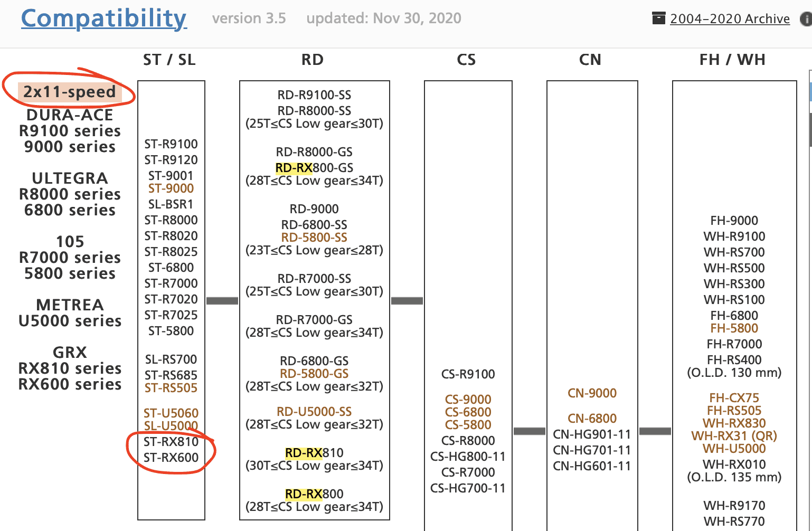
Task: Click the 'METREA' group name
Action: (70, 305)
